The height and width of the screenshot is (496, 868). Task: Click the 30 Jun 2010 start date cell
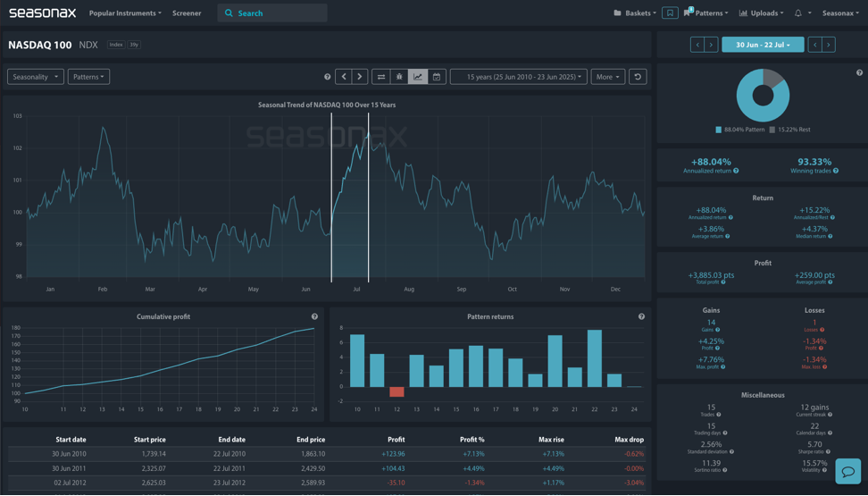(69, 454)
